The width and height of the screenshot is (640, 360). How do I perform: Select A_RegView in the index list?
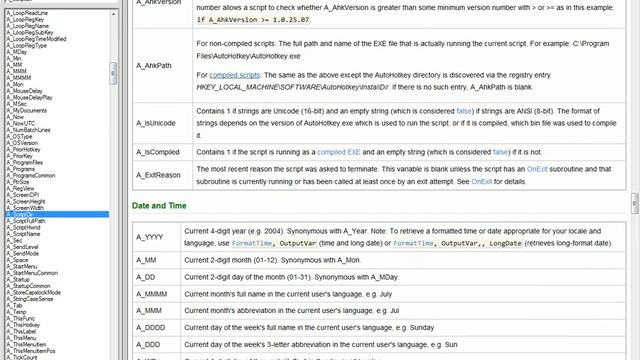20,189
